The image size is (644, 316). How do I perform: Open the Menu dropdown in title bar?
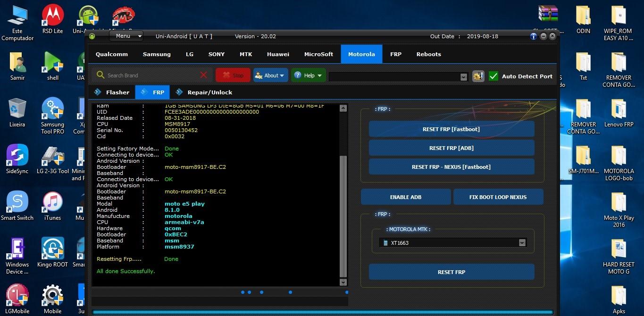pyautogui.click(x=126, y=36)
